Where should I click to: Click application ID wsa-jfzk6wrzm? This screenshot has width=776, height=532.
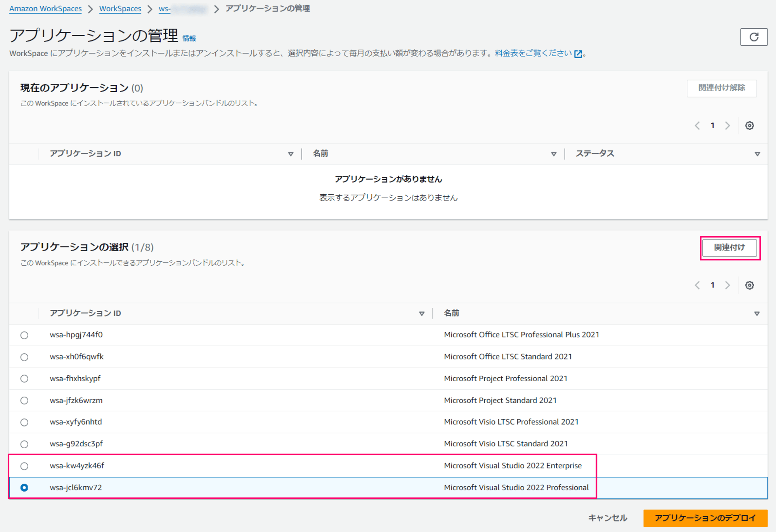click(76, 400)
